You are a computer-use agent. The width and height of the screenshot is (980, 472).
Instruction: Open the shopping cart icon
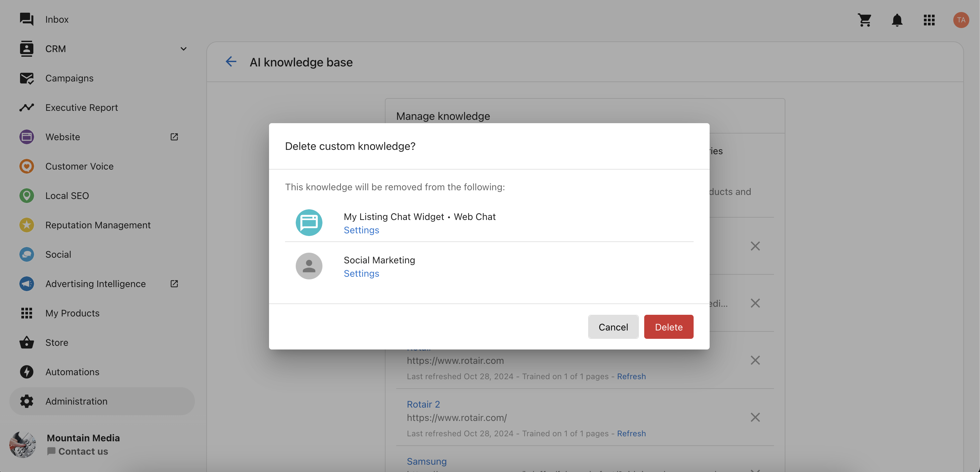pyautogui.click(x=865, y=20)
